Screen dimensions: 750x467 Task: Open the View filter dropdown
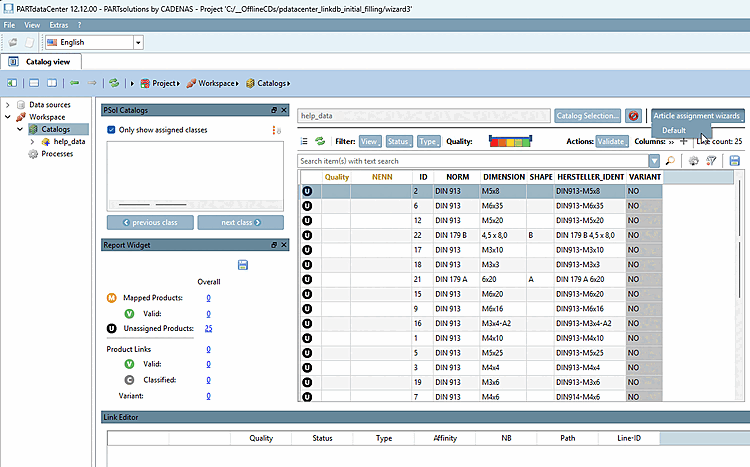pos(370,141)
